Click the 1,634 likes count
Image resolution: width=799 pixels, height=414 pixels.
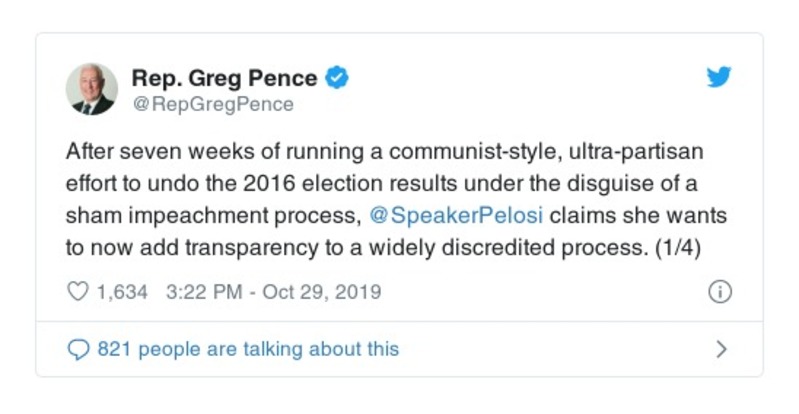point(121,292)
